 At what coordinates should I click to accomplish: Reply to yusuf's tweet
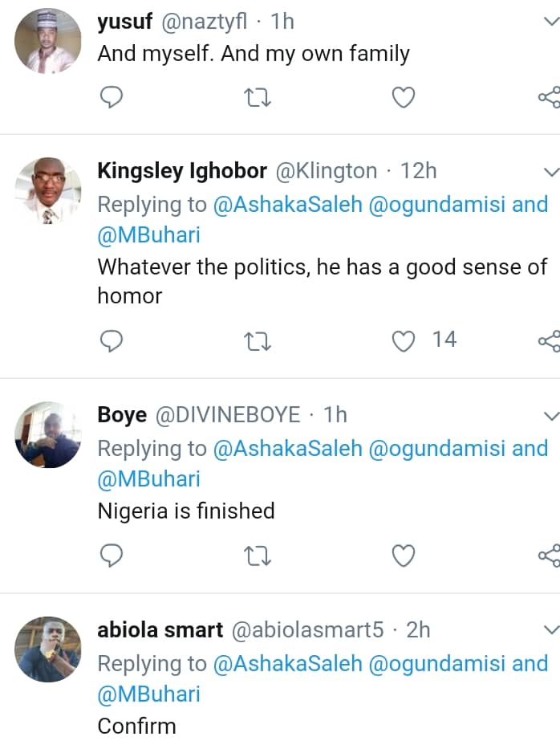(x=112, y=98)
